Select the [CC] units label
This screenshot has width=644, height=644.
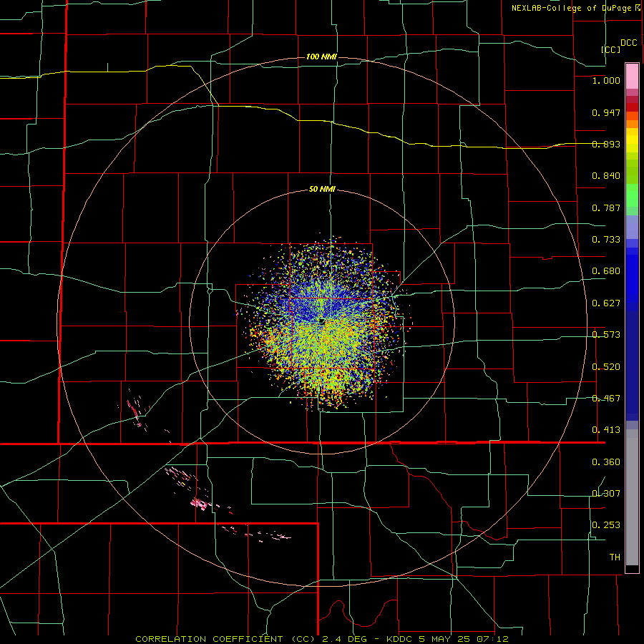click(x=610, y=49)
